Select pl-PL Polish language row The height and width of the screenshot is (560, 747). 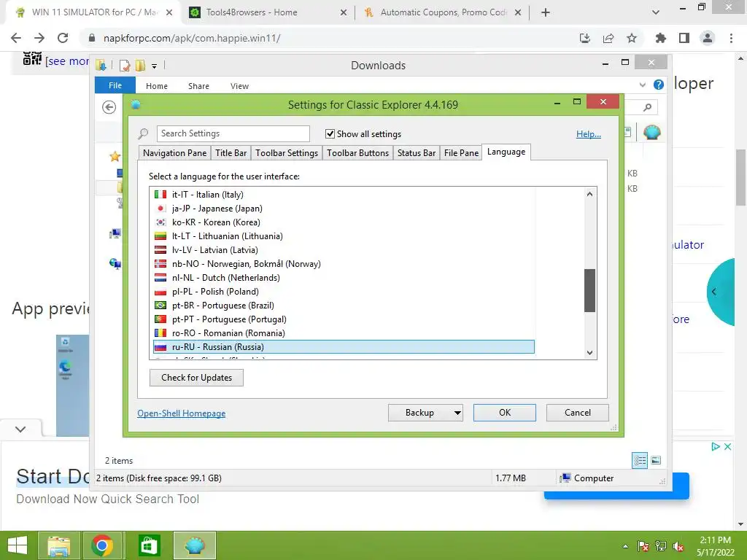[x=344, y=291]
